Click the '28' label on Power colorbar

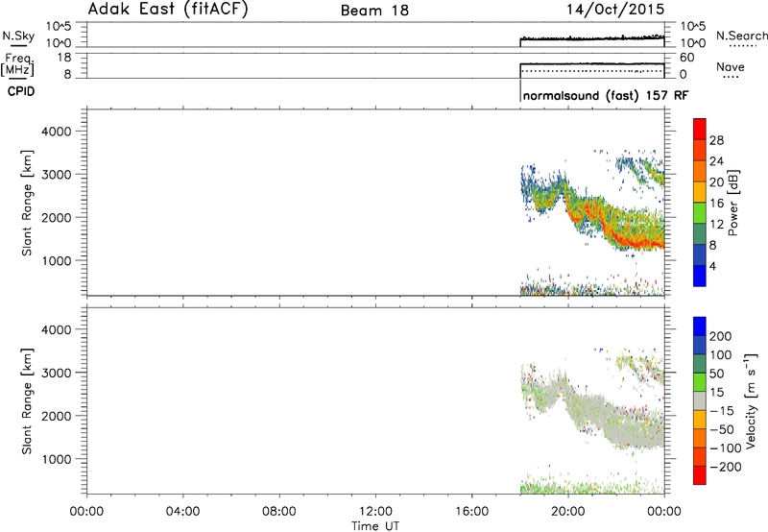716,140
